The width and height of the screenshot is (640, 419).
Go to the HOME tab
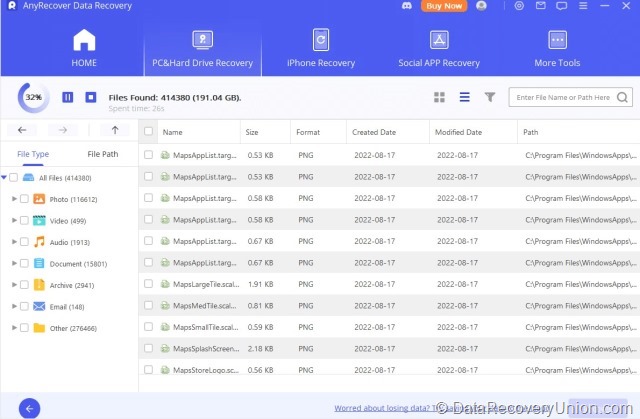point(84,48)
